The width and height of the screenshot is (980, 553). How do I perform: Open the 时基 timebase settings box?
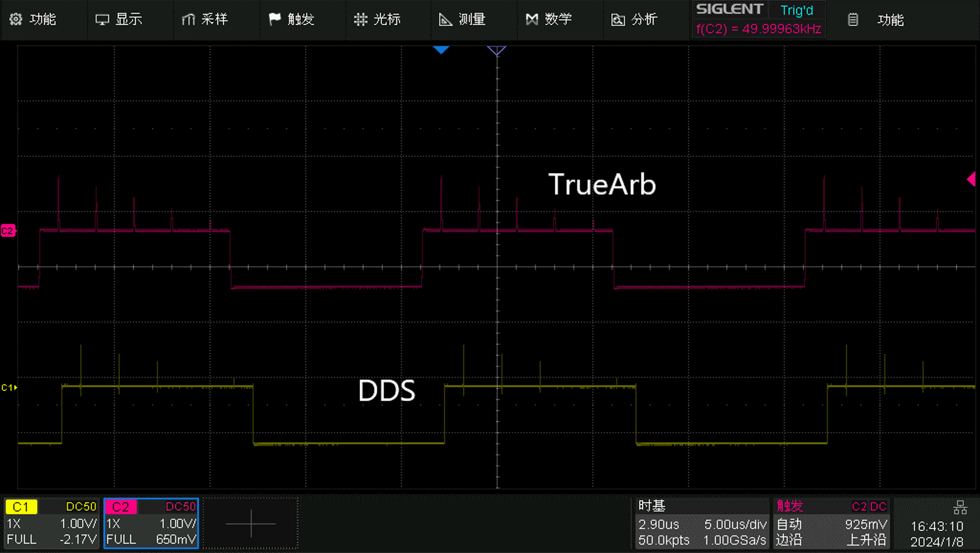(701, 523)
